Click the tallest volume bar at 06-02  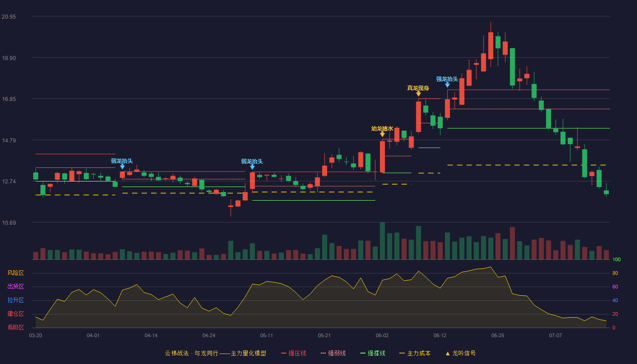382,241
